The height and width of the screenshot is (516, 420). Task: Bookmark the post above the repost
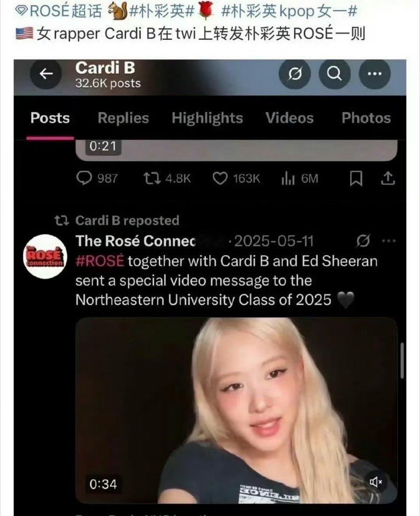[356, 179]
